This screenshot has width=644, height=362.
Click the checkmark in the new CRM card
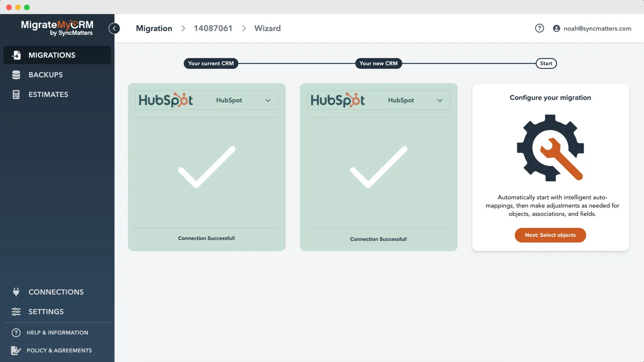(x=378, y=167)
